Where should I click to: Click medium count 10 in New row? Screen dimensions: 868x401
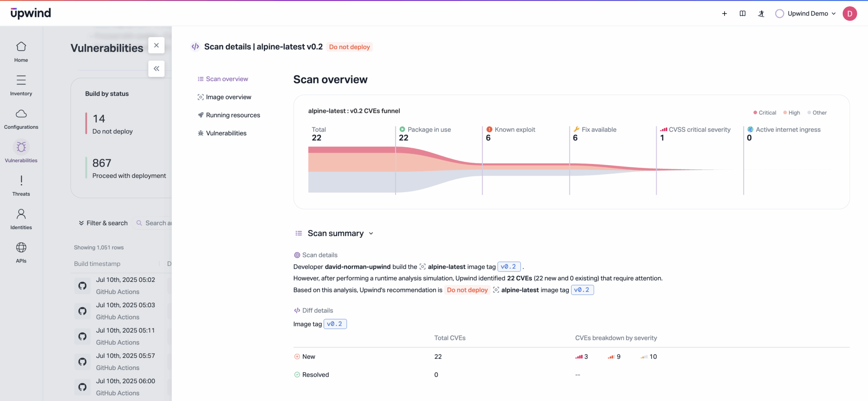[x=649, y=357]
